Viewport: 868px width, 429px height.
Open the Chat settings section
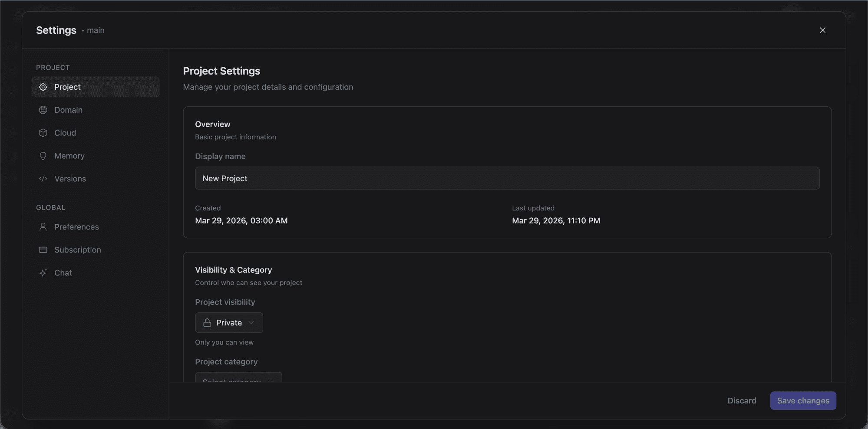point(96,273)
